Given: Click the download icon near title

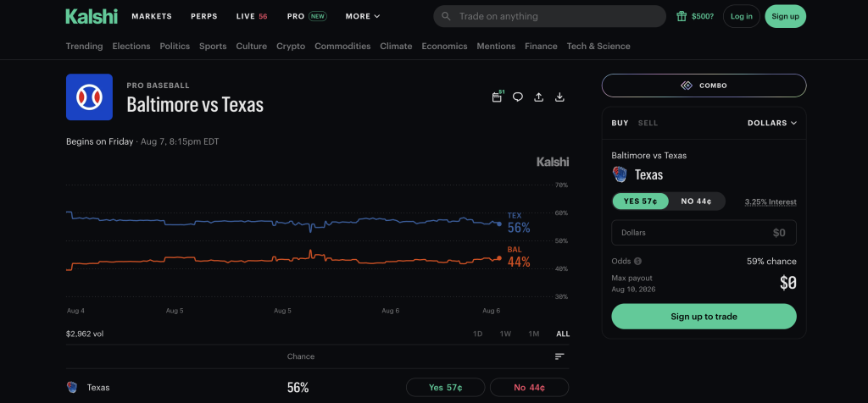Looking at the screenshot, I should pyautogui.click(x=559, y=97).
